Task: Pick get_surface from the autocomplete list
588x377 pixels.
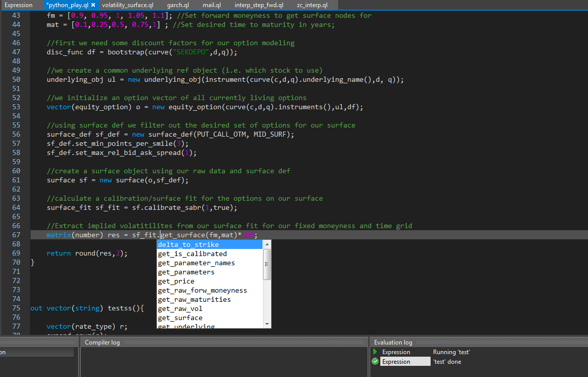Action: click(210, 318)
